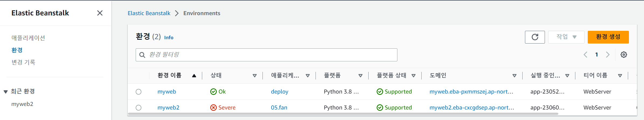
Task: Click Python 3.8 platform cell for myweb
Action: pyautogui.click(x=341, y=92)
